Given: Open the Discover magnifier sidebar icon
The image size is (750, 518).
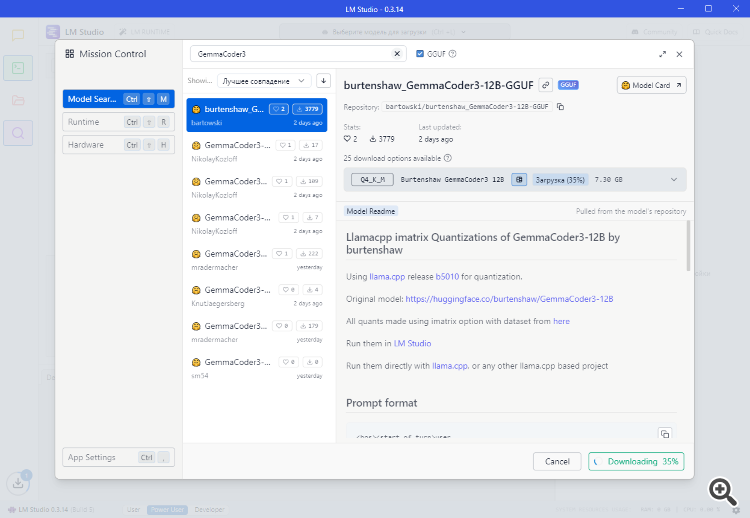Looking at the screenshot, I should 18,133.
